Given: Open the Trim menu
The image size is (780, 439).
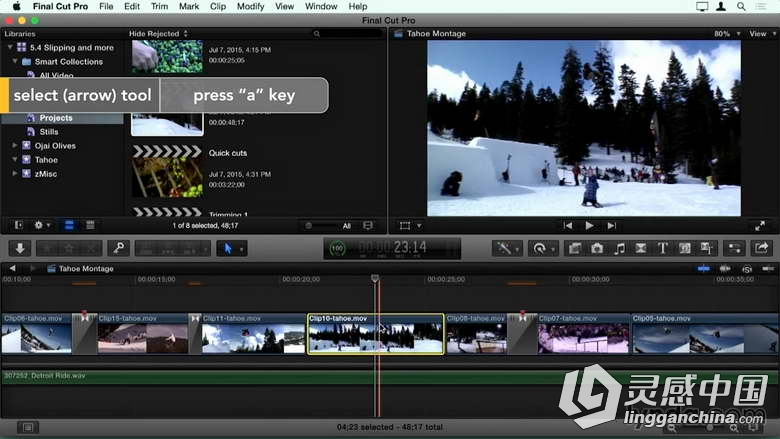Looking at the screenshot, I should pyautogui.click(x=159, y=6).
